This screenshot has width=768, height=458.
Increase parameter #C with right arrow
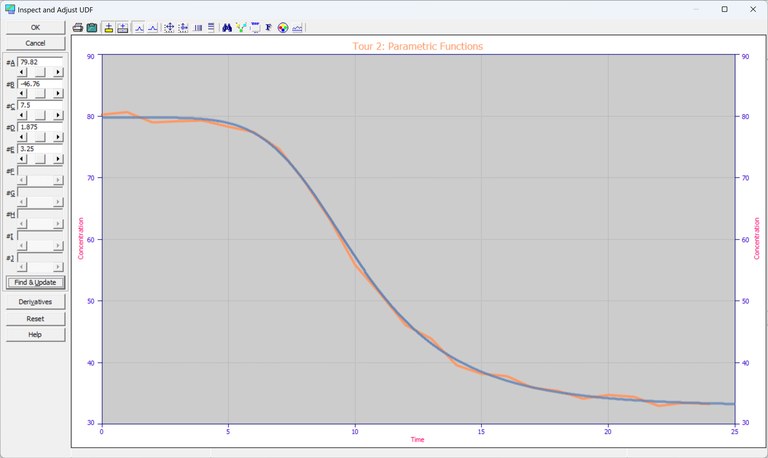pyautogui.click(x=58, y=115)
